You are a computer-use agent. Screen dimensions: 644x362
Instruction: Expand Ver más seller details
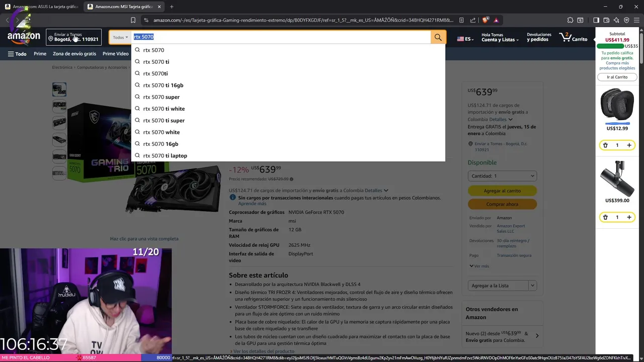click(479, 266)
